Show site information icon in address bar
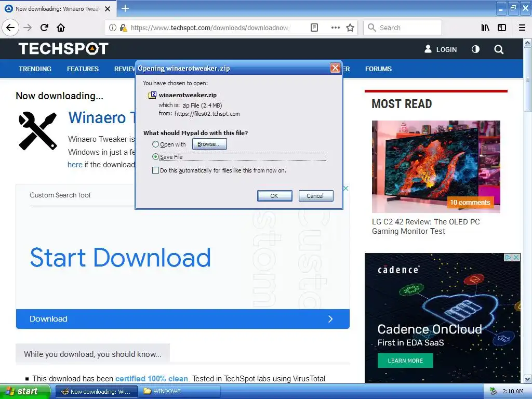 113,28
